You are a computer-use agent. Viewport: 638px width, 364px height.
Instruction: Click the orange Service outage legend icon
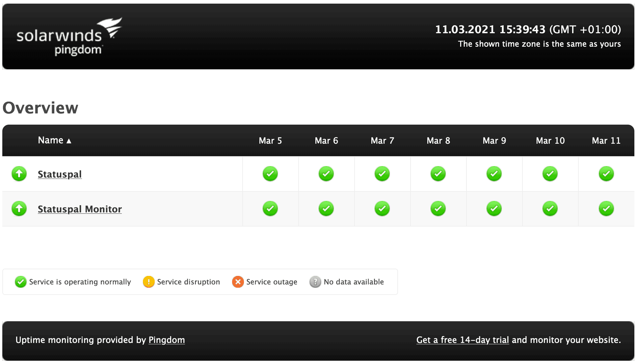click(238, 282)
